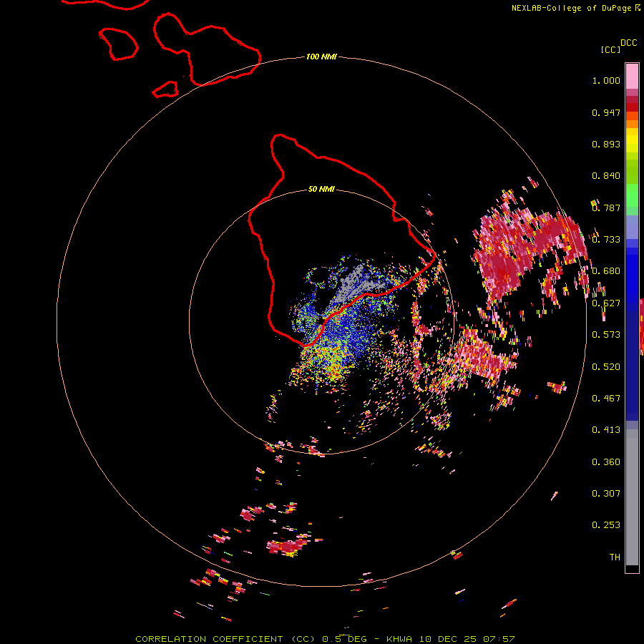
Task: Click the Correlation Coefficient KHWA caption
Action: (x=325, y=639)
